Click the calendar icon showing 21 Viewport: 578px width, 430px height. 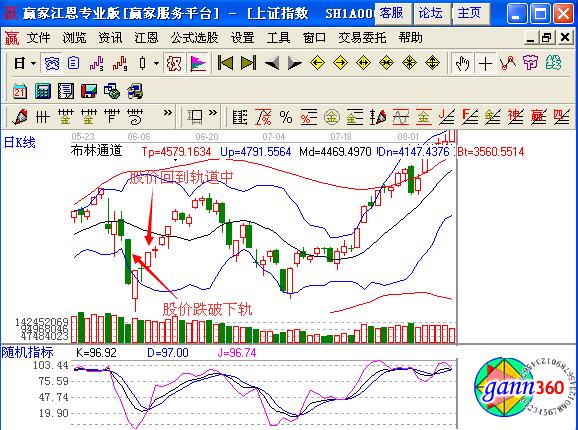20,91
